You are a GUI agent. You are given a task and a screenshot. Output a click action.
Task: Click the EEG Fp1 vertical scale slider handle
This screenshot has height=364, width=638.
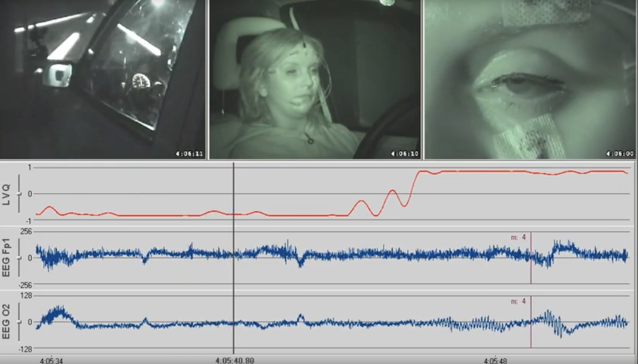(19, 258)
